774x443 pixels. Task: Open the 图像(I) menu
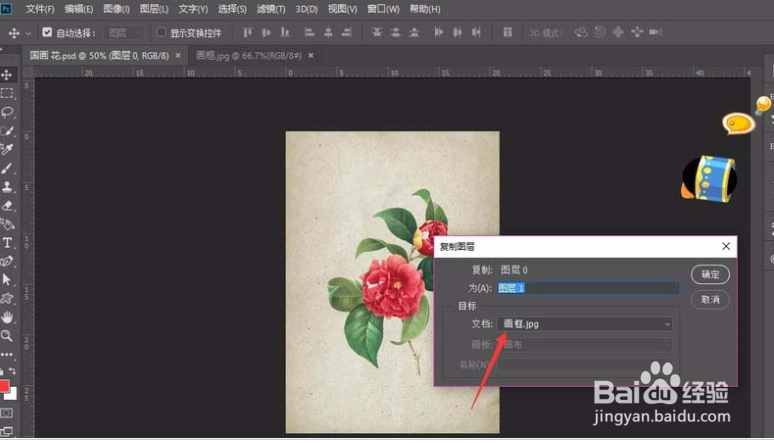[x=116, y=9]
